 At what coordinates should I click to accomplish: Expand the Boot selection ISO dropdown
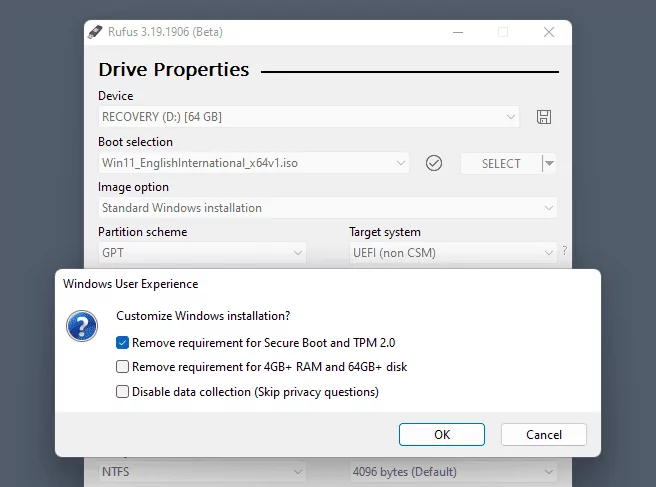tap(254, 163)
